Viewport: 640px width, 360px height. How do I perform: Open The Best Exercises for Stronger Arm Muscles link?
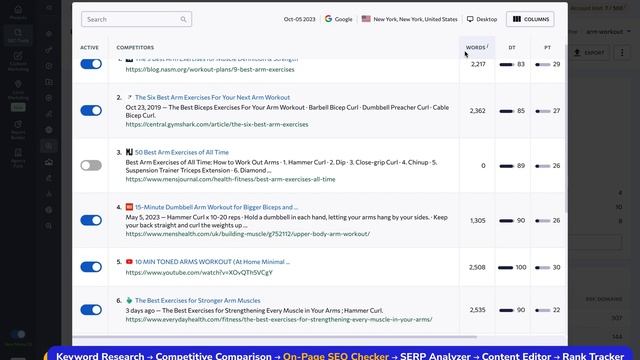click(x=198, y=300)
